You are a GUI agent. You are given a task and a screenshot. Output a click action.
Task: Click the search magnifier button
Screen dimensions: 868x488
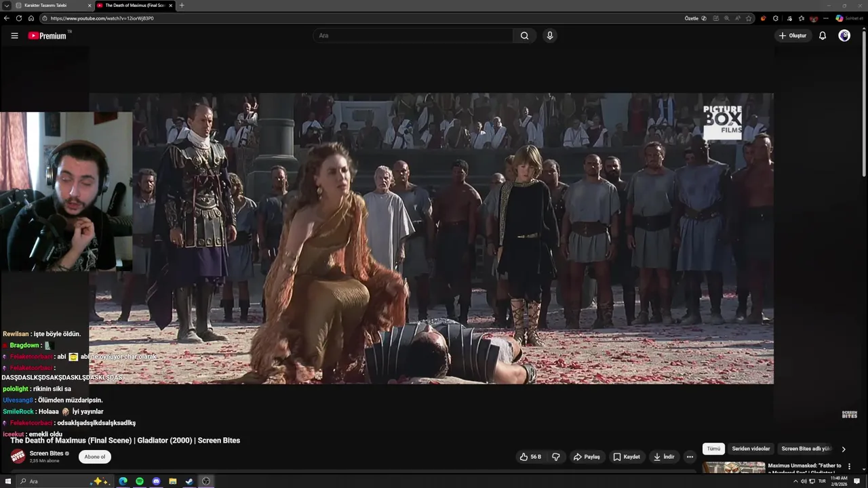(x=524, y=36)
